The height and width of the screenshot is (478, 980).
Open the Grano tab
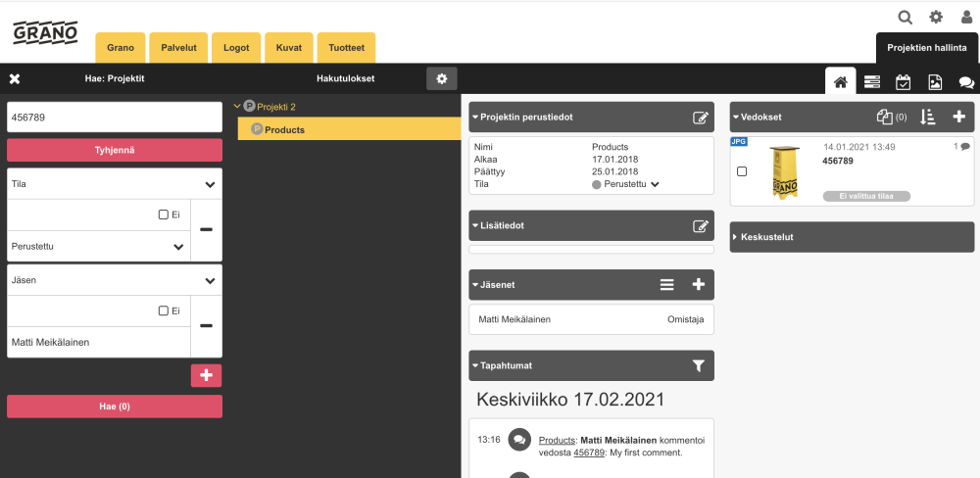click(121, 47)
